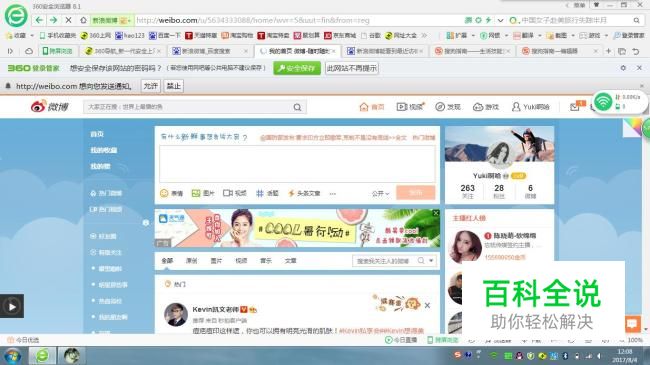This screenshot has width=650, height=365.
Task: Select the 原创 feed filter tab
Action: pyautogui.click(x=192, y=260)
